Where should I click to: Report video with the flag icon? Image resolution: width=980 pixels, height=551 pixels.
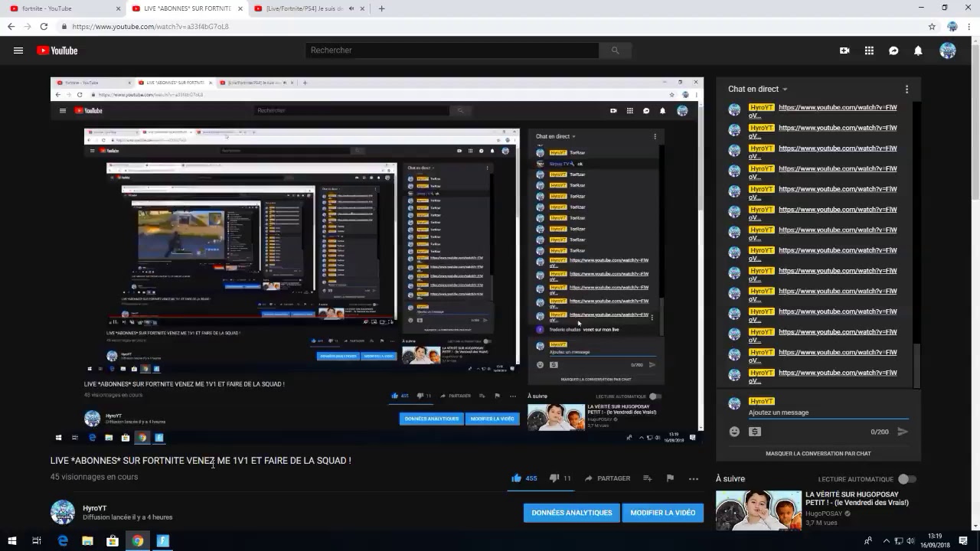pos(670,478)
